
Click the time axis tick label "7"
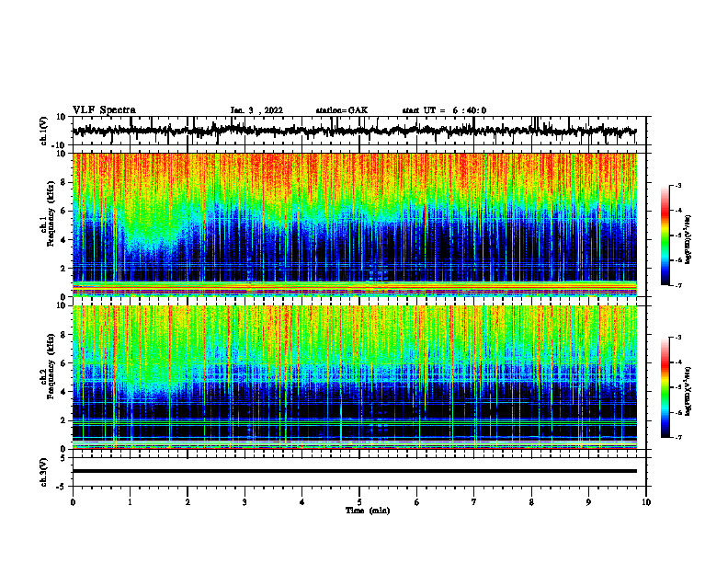(x=474, y=502)
